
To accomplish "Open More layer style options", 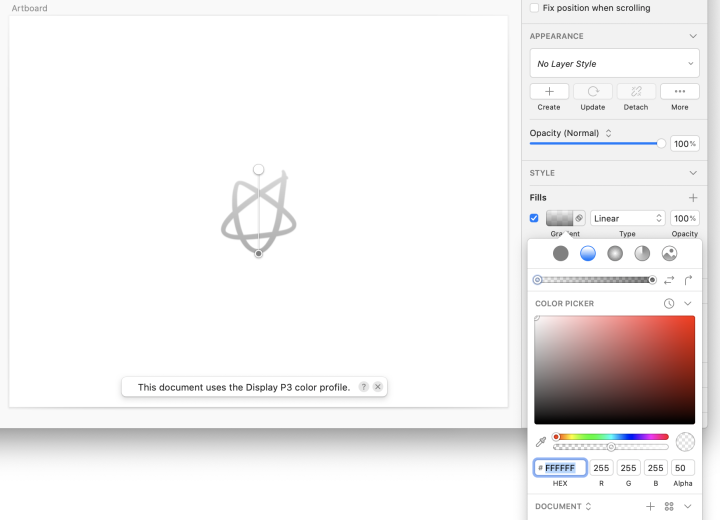I will coord(680,91).
